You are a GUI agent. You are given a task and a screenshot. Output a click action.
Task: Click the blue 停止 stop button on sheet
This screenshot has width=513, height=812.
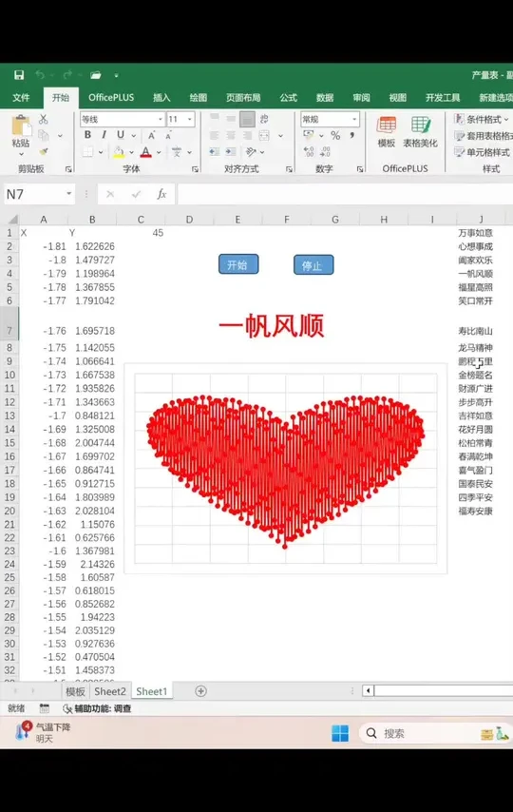313,265
